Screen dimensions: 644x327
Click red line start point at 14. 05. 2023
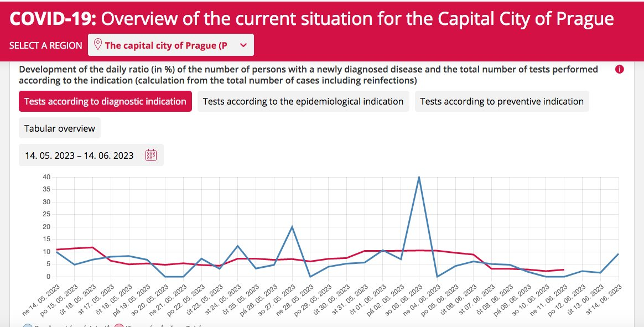pyautogui.click(x=57, y=250)
